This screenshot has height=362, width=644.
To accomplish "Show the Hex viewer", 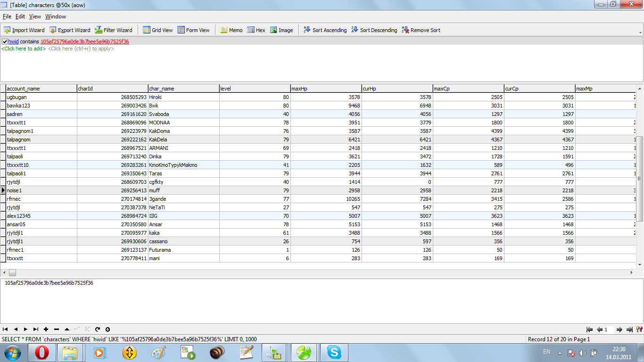I will pyautogui.click(x=256, y=30).
